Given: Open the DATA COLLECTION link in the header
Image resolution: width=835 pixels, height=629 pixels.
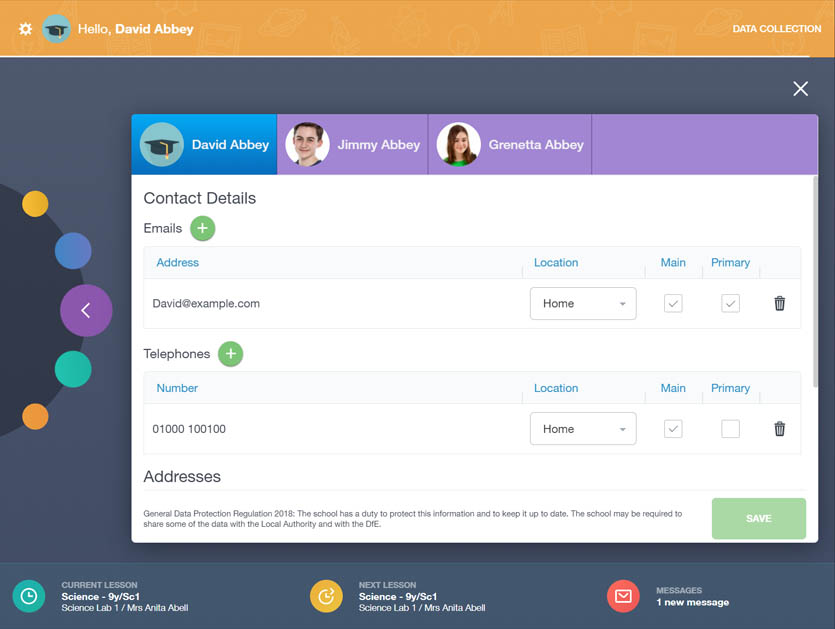Looking at the screenshot, I should (x=776, y=29).
